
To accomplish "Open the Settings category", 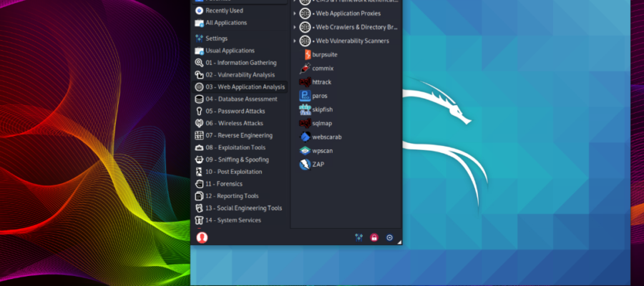I will (240, 39).
